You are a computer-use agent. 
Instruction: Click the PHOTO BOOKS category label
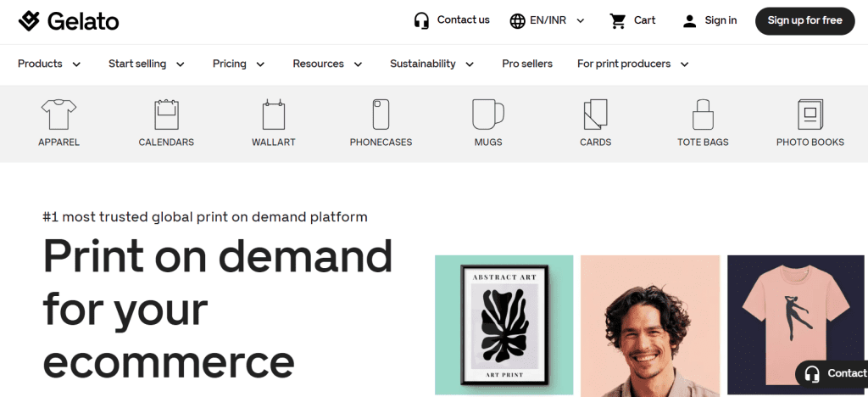tap(810, 143)
